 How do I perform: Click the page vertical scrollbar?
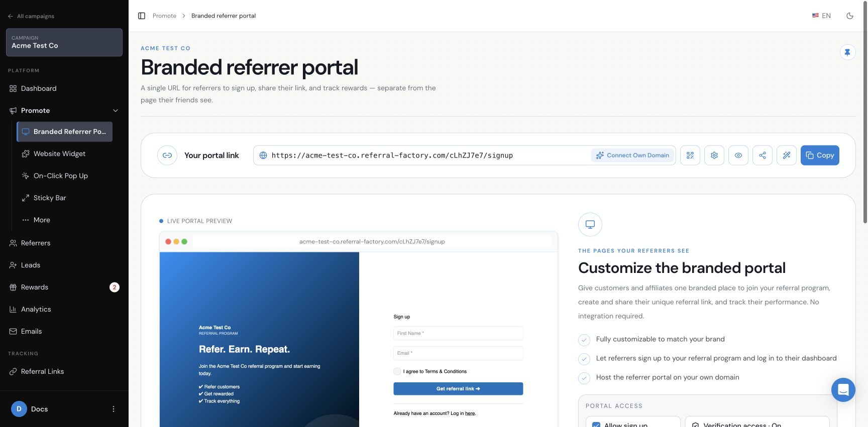865,113
